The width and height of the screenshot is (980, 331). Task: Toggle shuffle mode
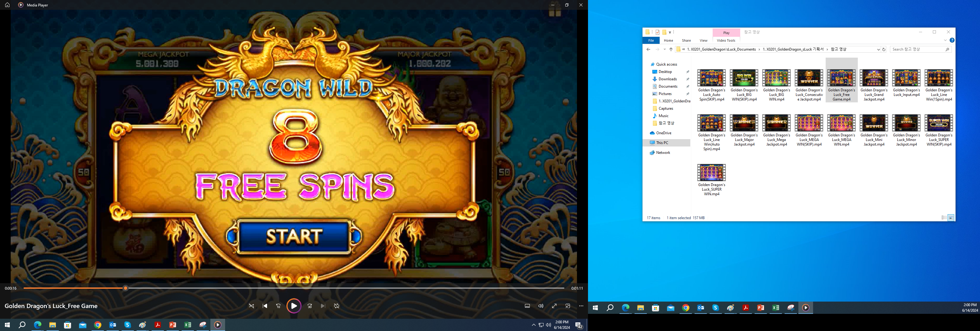pyautogui.click(x=251, y=306)
